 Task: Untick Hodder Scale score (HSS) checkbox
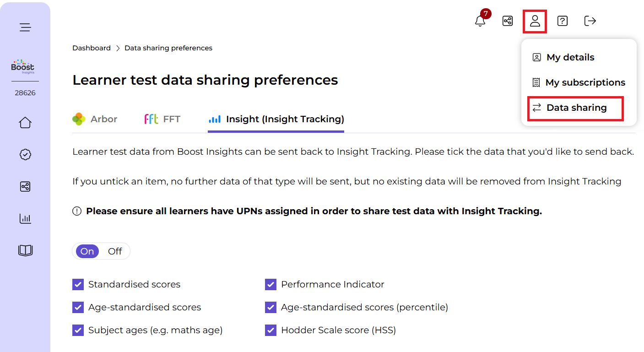pyautogui.click(x=271, y=330)
